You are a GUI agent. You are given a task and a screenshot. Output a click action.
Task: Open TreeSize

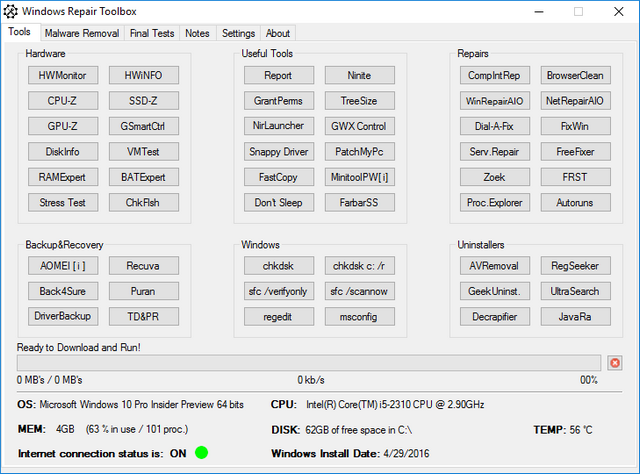[360, 100]
